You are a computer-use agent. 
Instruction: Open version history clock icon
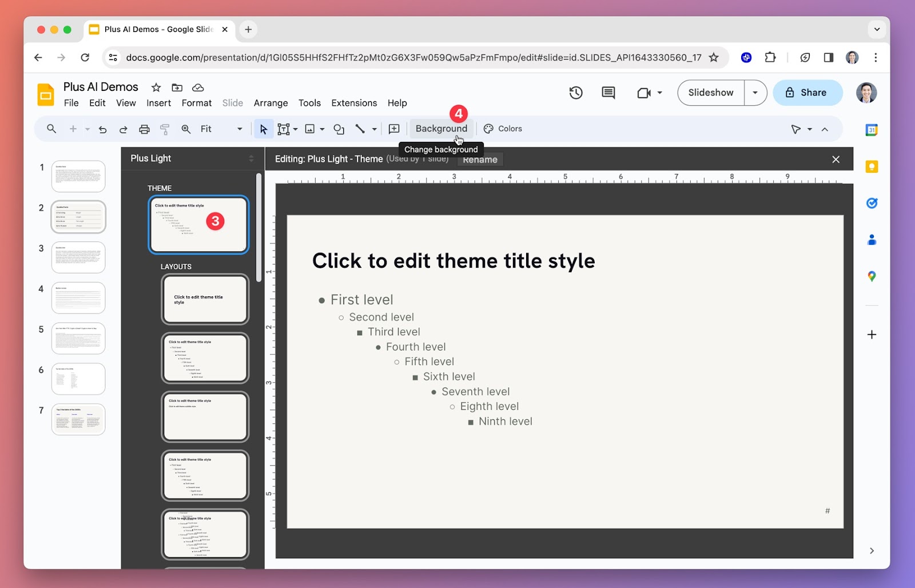coord(575,93)
